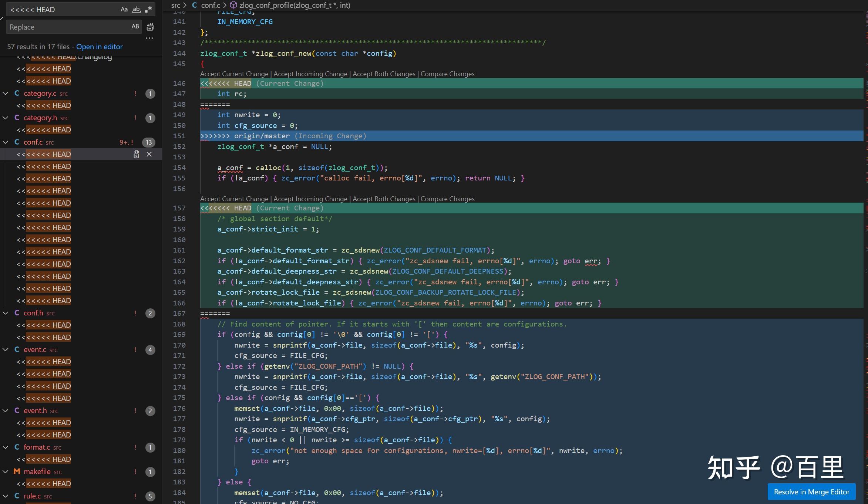Collapse the rule.c results
Screen dimensions: 868x504
(6, 496)
